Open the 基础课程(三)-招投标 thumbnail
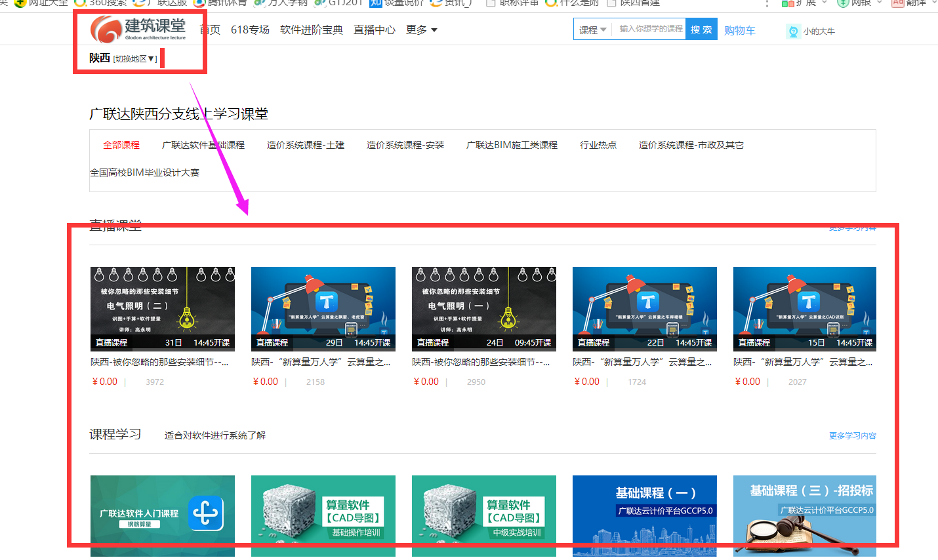Screen dimensions: 938x560 coord(805,516)
